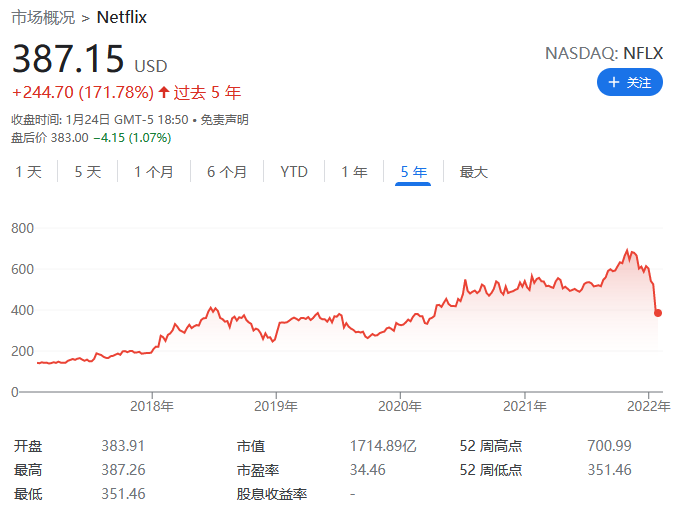Click the 600 y-axis label
The height and width of the screenshot is (519, 685).
pos(22,269)
